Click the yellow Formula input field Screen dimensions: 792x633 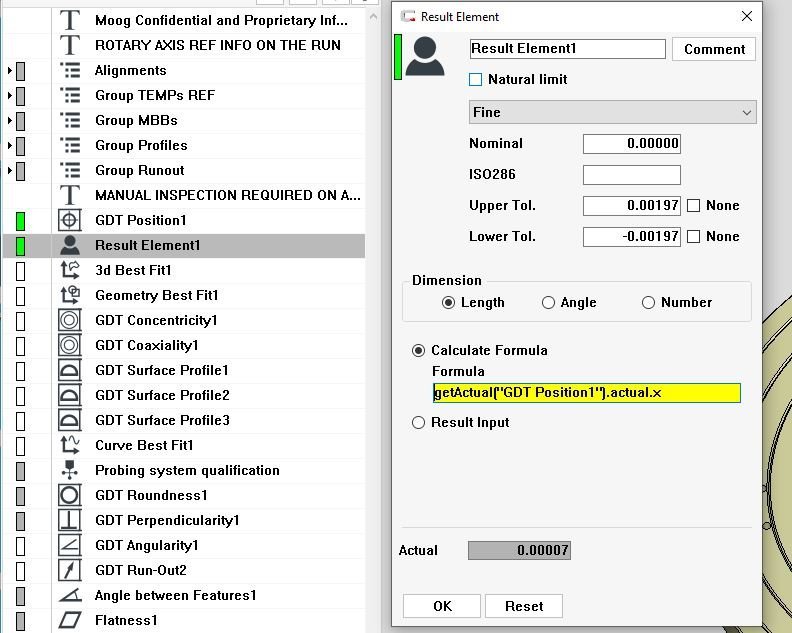587,393
